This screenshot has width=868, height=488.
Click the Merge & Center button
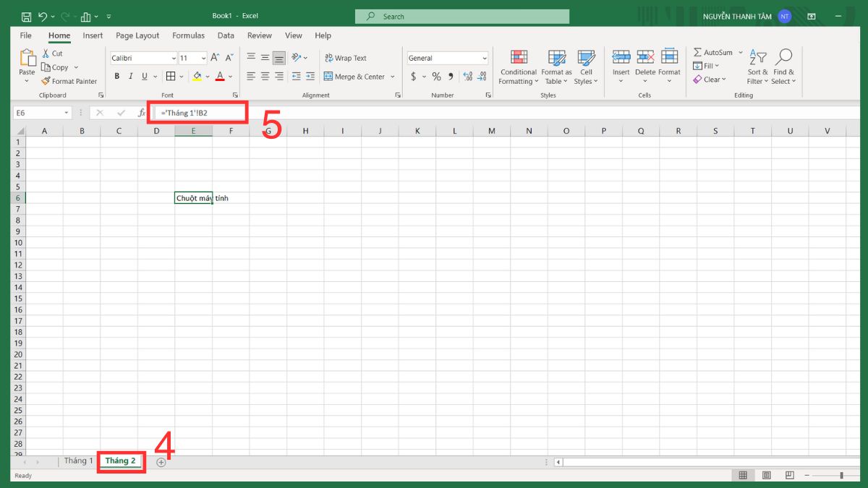[x=359, y=77]
